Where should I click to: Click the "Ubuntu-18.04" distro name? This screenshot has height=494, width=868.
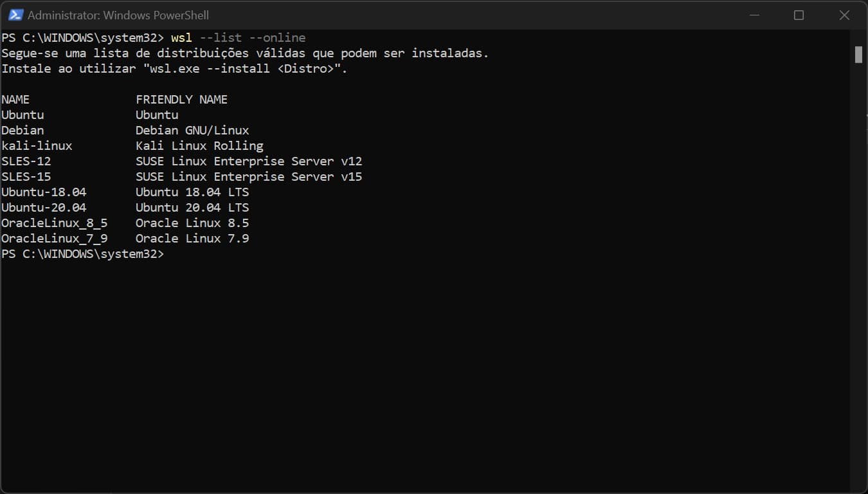pos(44,192)
